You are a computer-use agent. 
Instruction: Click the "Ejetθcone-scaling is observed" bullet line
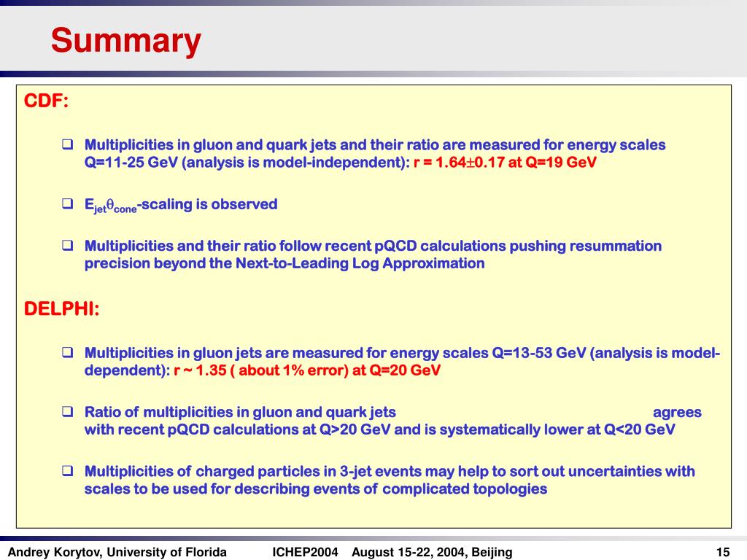tap(181, 205)
